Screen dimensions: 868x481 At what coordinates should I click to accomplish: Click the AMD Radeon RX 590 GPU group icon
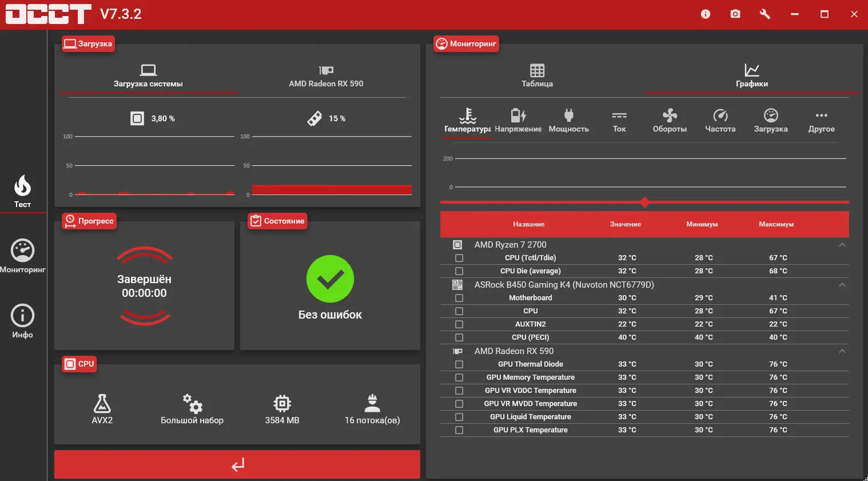tap(457, 351)
